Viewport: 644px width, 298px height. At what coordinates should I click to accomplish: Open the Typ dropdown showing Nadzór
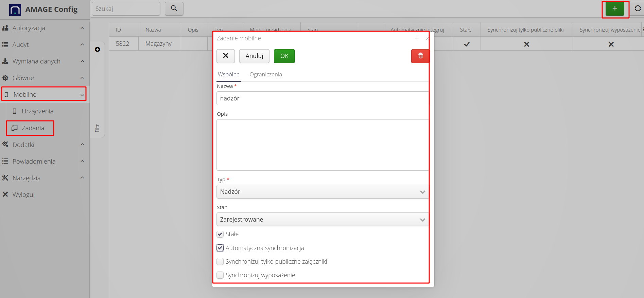tap(322, 192)
